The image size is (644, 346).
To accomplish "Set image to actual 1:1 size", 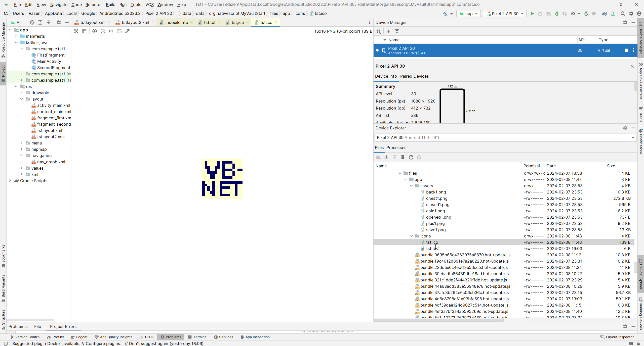I will [111, 31].
